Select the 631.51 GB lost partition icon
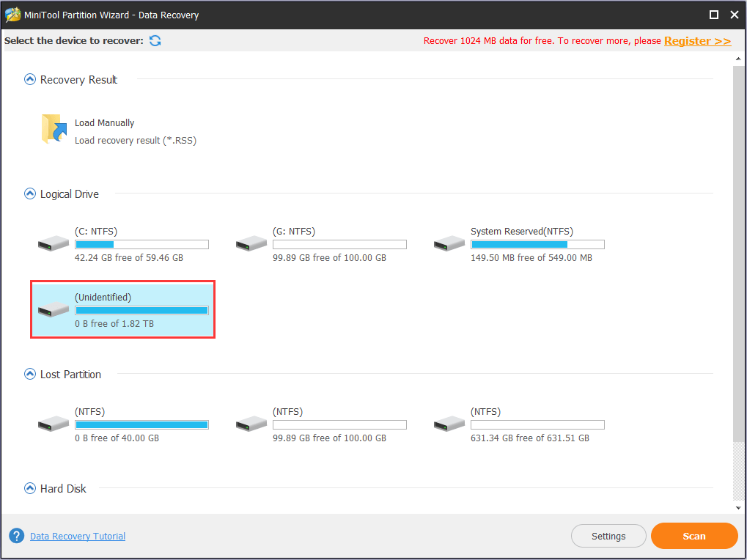747x560 pixels. (449, 424)
